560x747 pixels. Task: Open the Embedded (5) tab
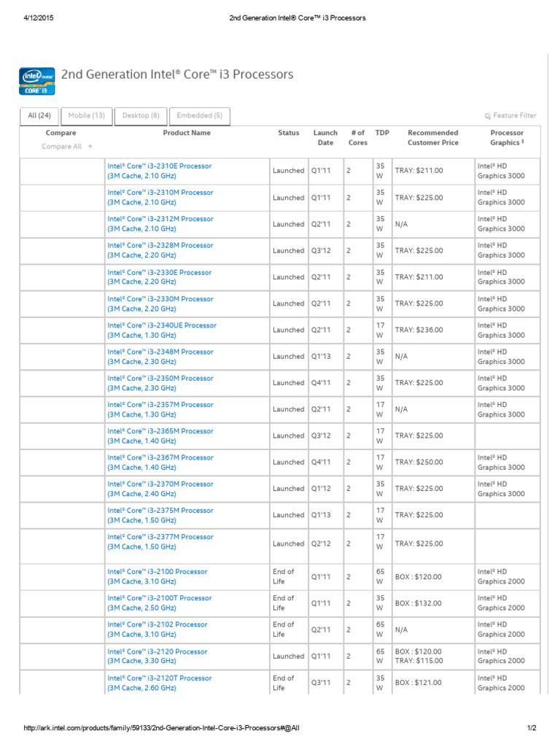coord(199,115)
